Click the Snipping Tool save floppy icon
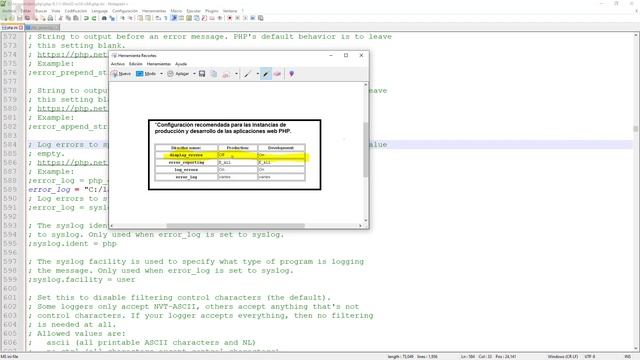Viewport: 640px width, 360px height. [202, 74]
